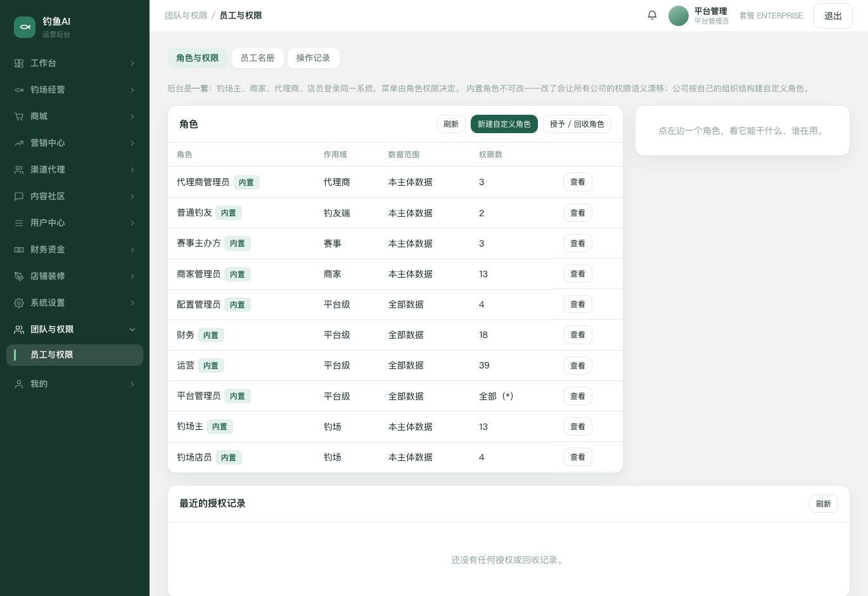
Task: Expand the 财务资金 menu chevron
Action: (132, 250)
